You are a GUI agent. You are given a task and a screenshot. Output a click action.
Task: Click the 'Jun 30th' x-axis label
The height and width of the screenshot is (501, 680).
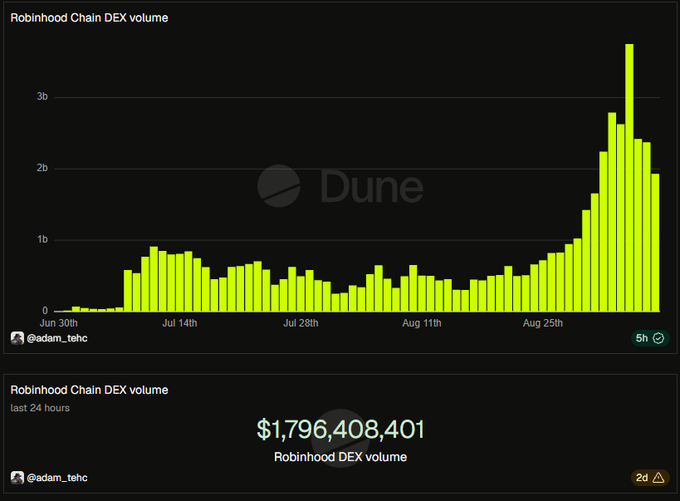[59, 323]
